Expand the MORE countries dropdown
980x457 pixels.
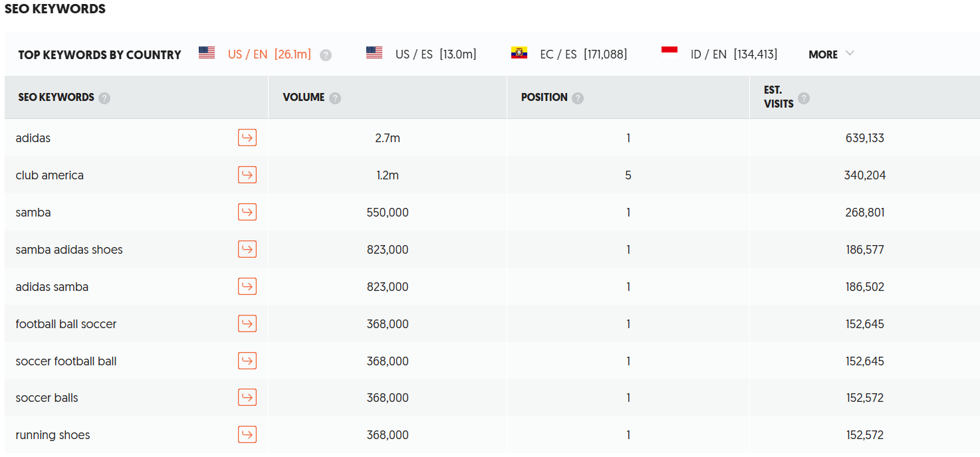pos(830,54)
